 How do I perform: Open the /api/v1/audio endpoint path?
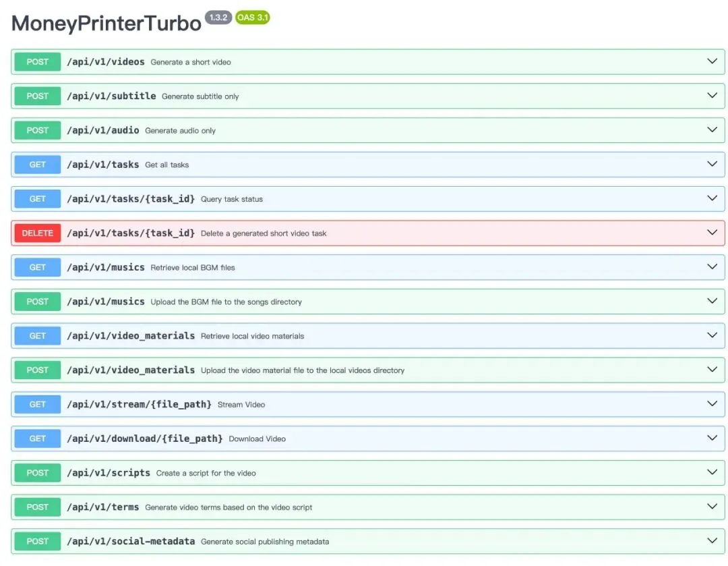pyautogui.click(x=103, y=130)
